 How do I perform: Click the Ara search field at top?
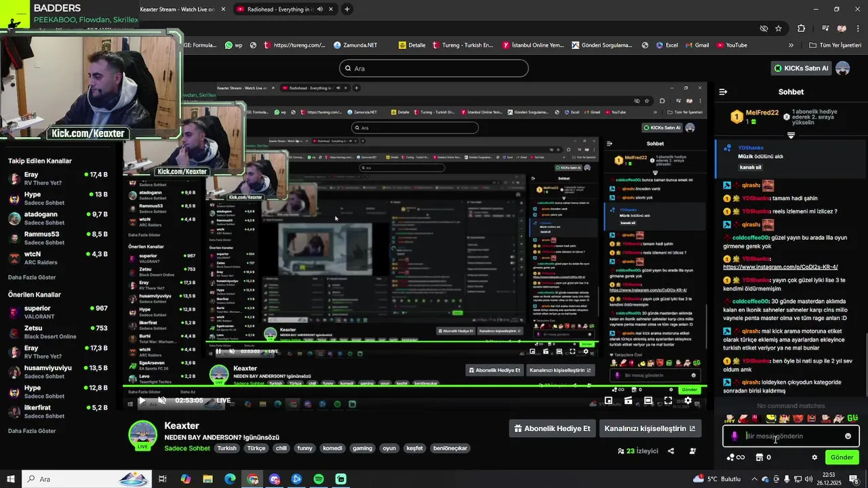[434, 68]
